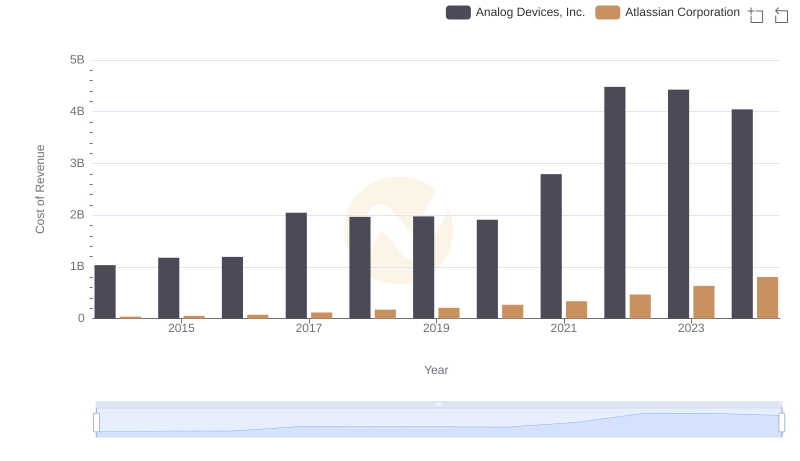Click the Atlassian bar for 2017
800x461 pixels.
tap(321, 315)
